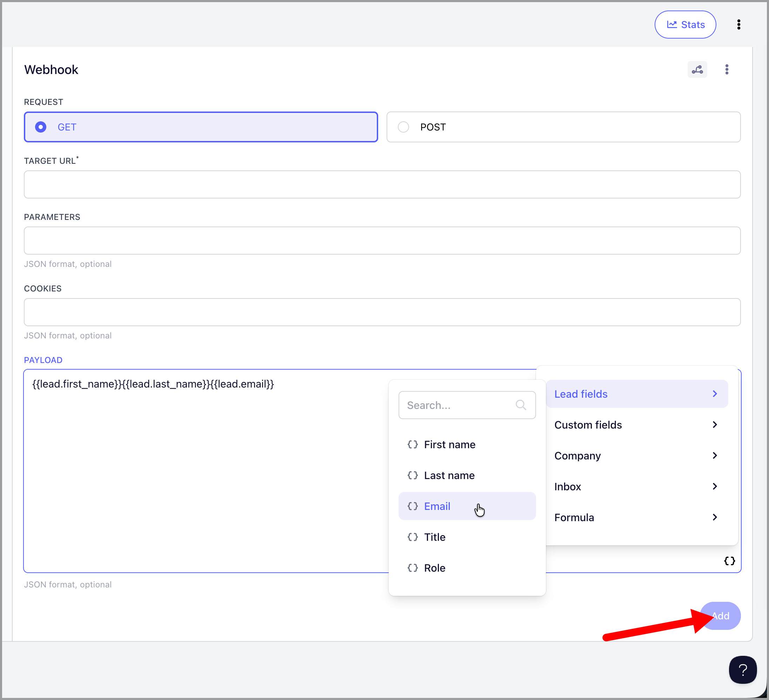Screen dimensions: 769x700
Task: Expand the Formula submenu
Action: pos(637,517)
